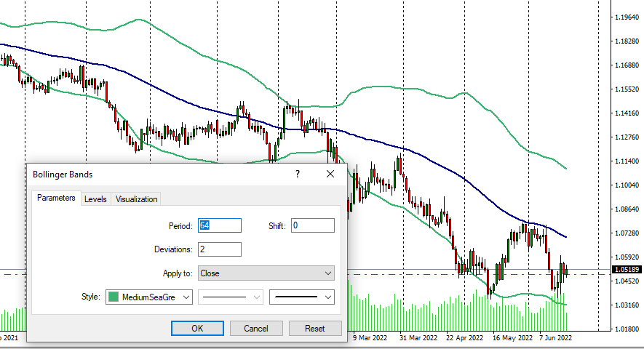Click the Shift input field
This screenshot has width=644, height=349.
(x=313, y=225)
